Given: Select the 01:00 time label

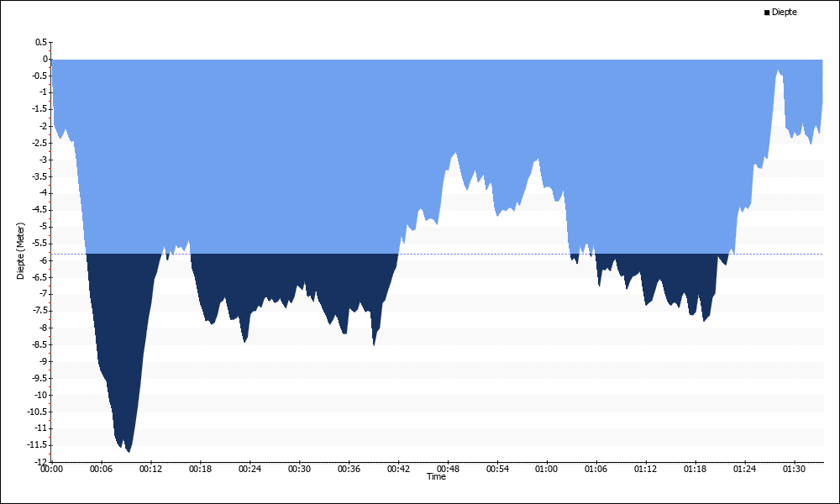Looking at the screenshot, I should 547,469.
